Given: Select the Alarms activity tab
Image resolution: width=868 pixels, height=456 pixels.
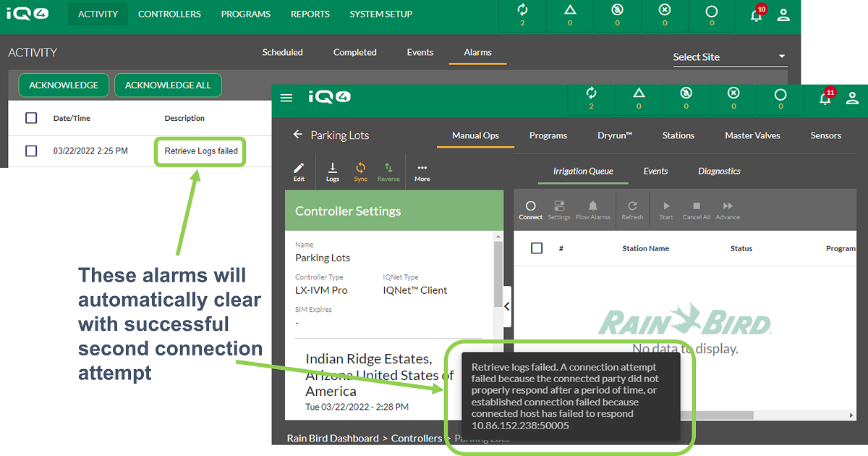Looking at the screenshot, I should coord(478,52).
